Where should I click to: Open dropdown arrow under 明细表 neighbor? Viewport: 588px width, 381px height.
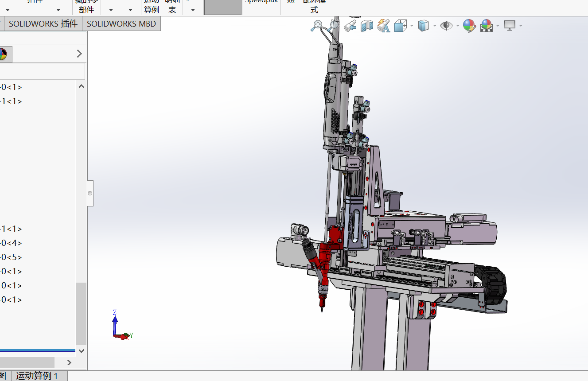pyautogui.click(x=193, y=10)
